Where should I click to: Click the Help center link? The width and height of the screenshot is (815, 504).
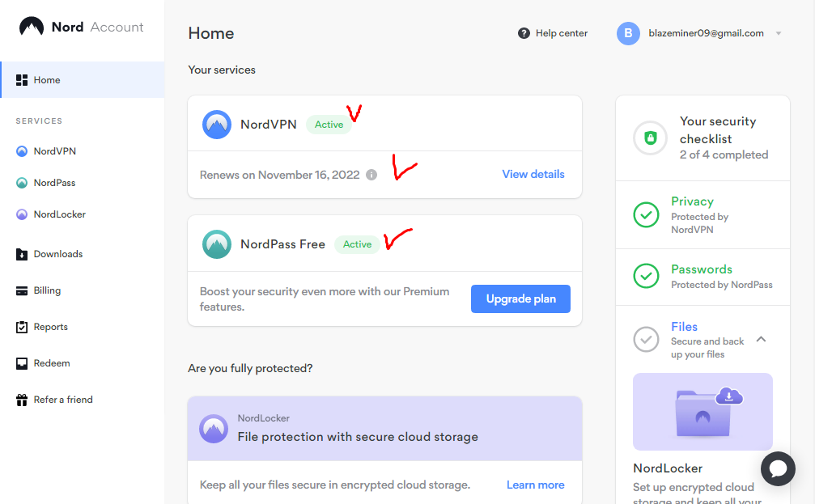[554, 33]
